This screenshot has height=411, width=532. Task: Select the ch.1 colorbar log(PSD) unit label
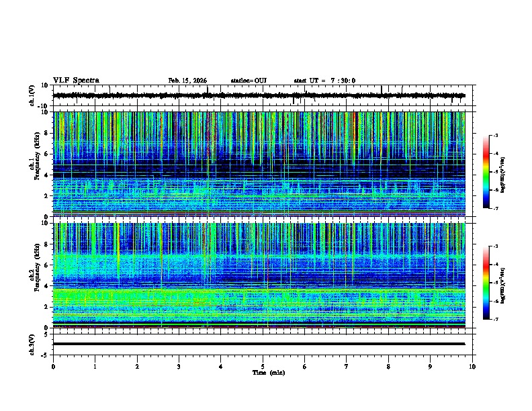point(502,175)
